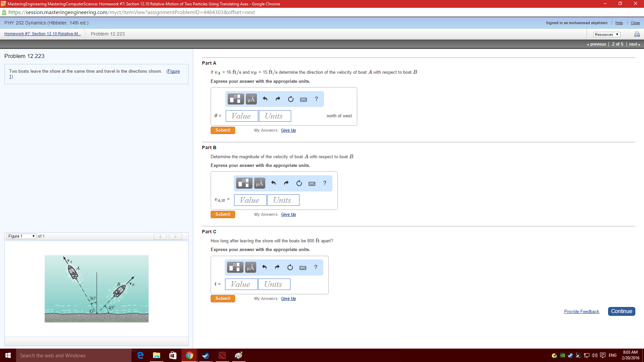
Task: Click the Part C Value input field
Action: pos(241,284)
